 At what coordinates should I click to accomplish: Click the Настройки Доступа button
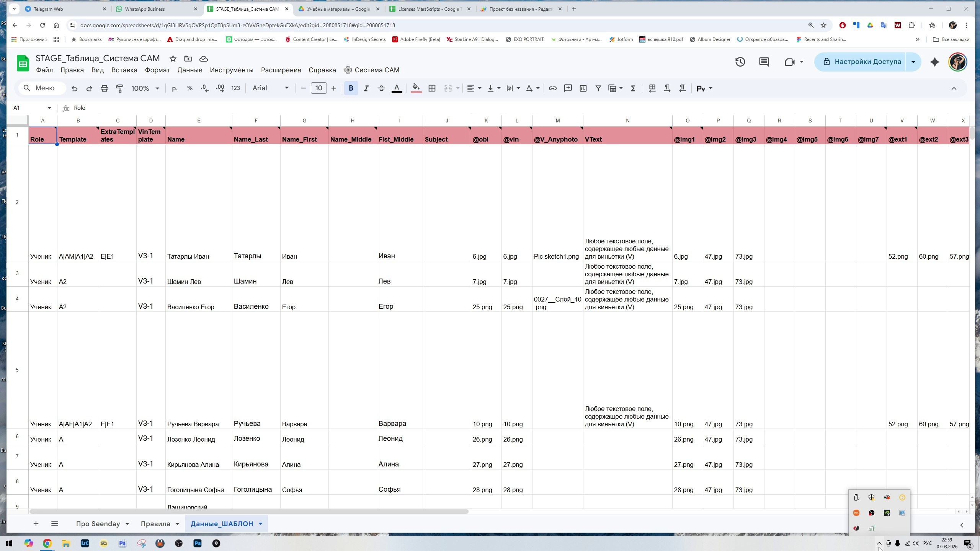tap(861, 62)
